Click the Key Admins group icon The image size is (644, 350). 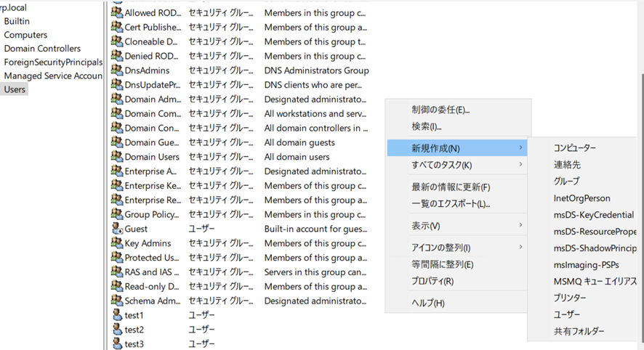(x=117, y=243)
